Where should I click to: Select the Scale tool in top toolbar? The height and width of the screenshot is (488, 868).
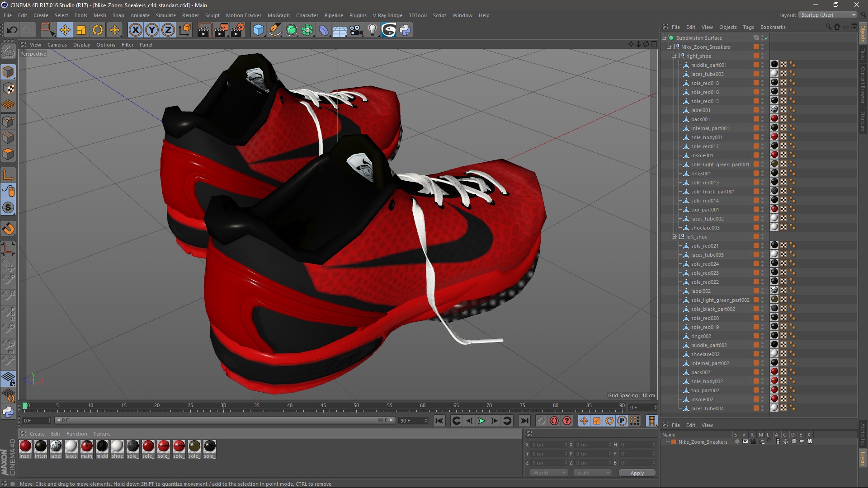(x=81, y=30)
